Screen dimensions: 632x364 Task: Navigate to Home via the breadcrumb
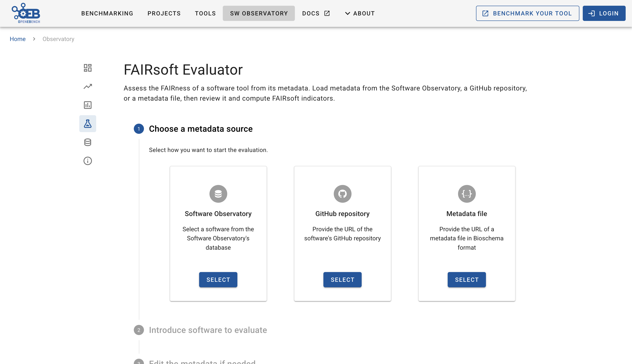(x=18, y=39)
